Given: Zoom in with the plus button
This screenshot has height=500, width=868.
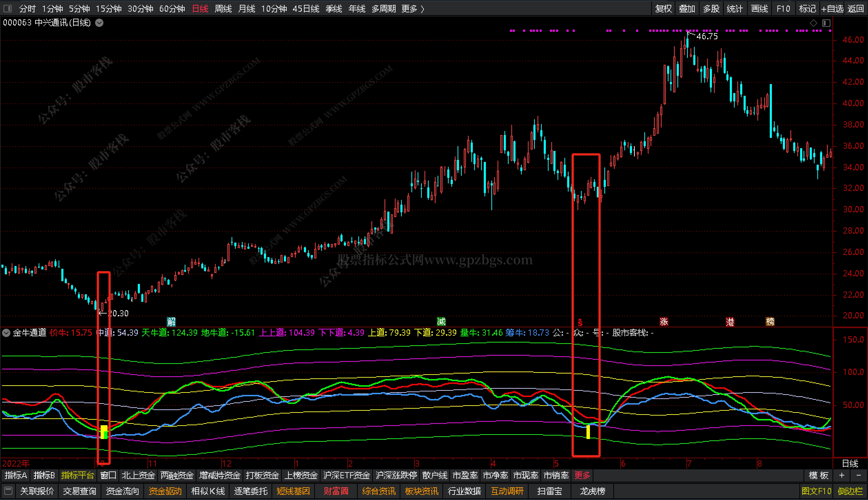Looking at the screenshot, I should tap(842, 476).
